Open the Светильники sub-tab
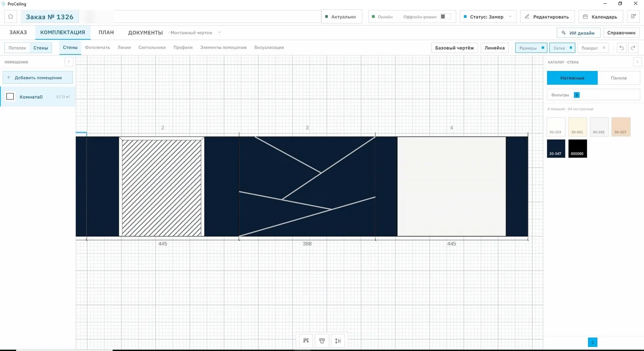The height and width of the screenshot is (351, 644). point(152,47)
